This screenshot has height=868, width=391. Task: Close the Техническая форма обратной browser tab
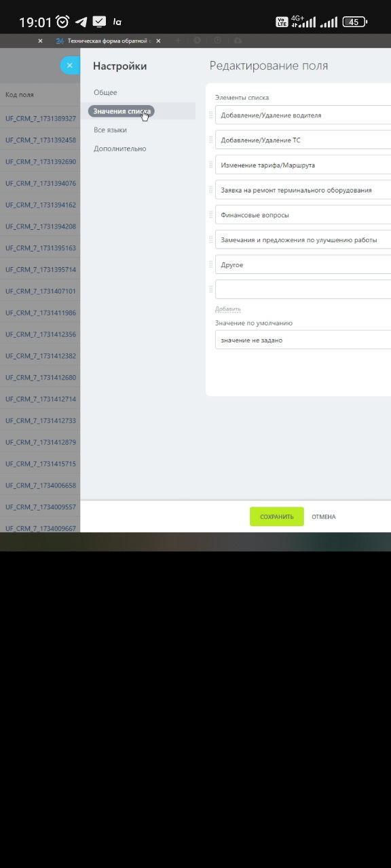[x=158, y=41]
